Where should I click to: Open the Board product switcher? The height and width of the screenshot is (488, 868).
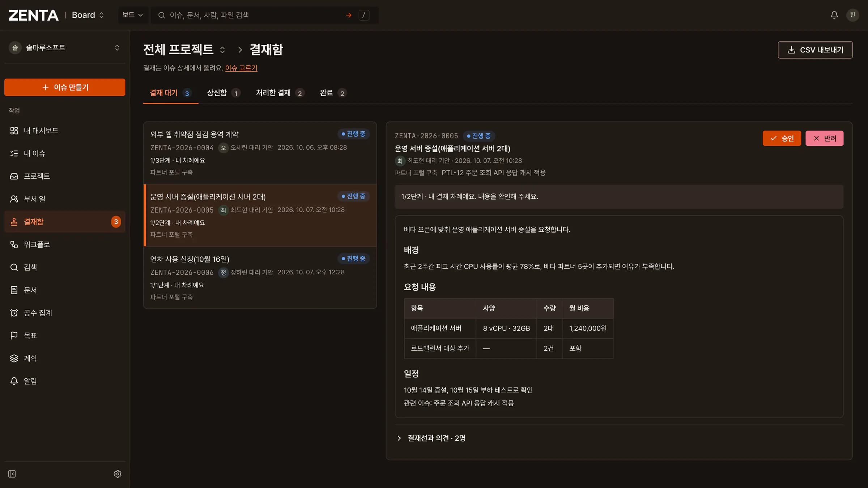[x=88, y=15]
